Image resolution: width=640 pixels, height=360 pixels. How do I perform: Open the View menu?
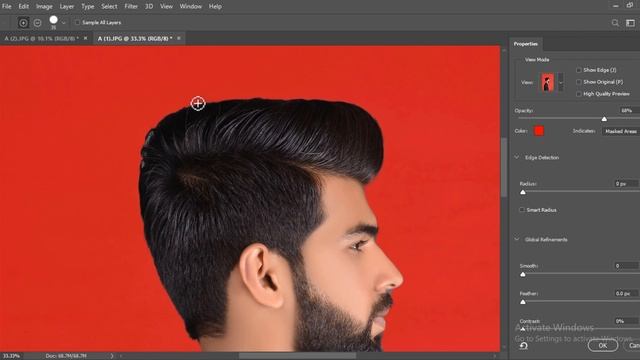(166, 7)
